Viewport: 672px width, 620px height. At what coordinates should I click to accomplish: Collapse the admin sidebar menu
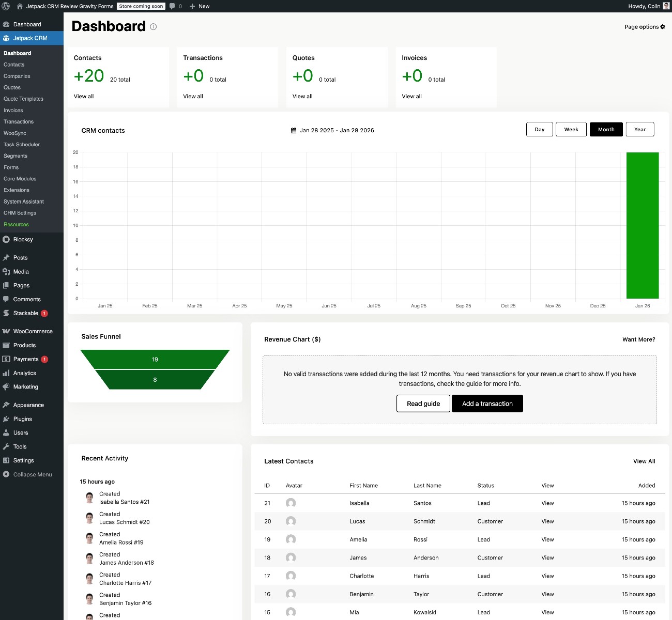(x=28, y=474)
